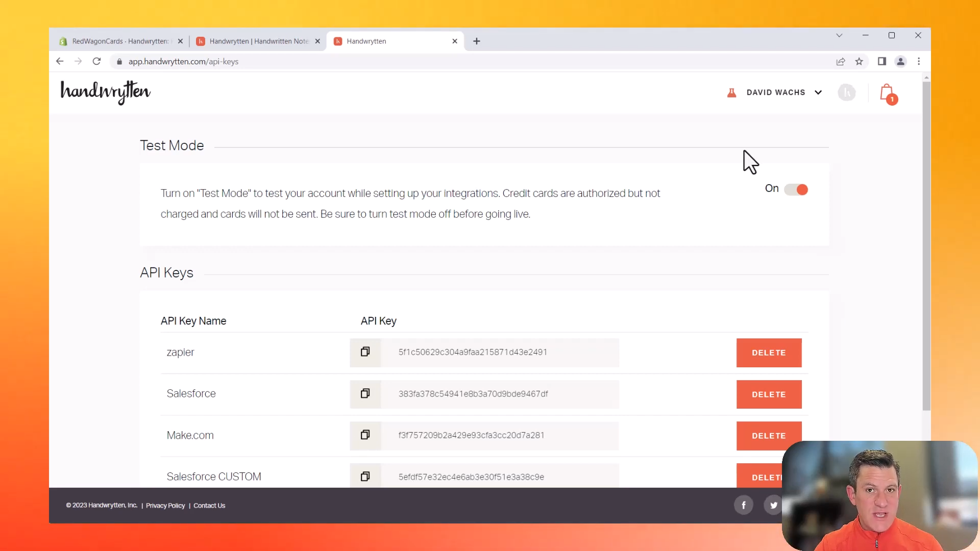Switch to the Handwrytten Handwritten Note tab
The width and height of the screenshot is (980, 551).
click(255, 41)
